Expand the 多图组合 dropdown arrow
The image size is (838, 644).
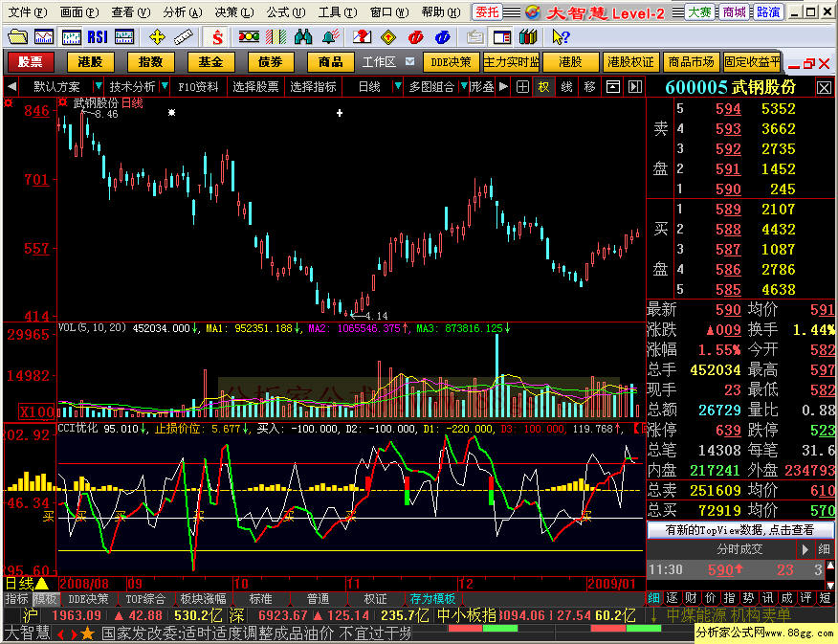pyautogui.click(x=464, y=86)
